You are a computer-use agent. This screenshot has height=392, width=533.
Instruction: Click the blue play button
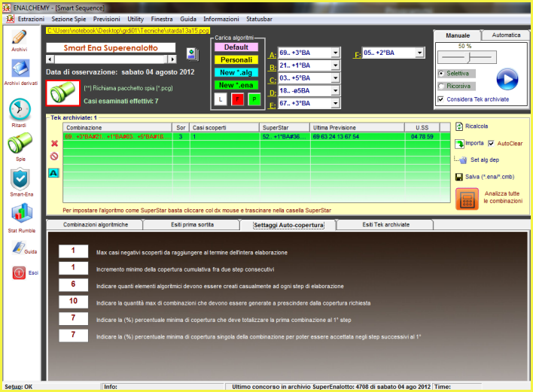(x=507, y=79)
